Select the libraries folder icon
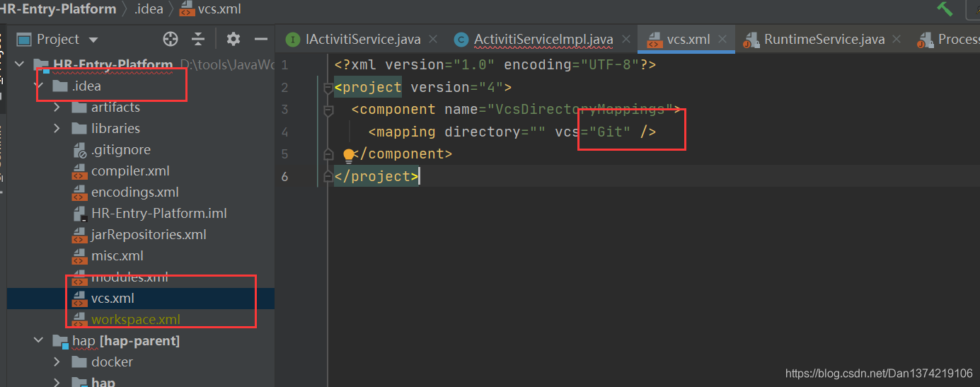Image resolution: width=980 pixels, height=387 pixels. pos(79,129)
